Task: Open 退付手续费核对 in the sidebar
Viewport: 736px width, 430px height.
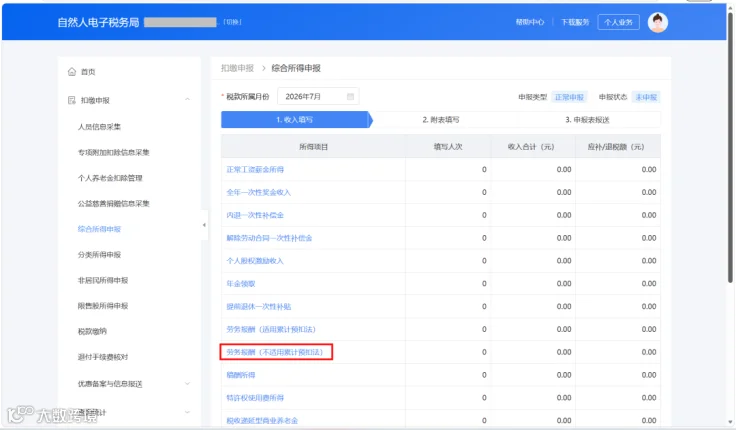Action: click(103, 357)
